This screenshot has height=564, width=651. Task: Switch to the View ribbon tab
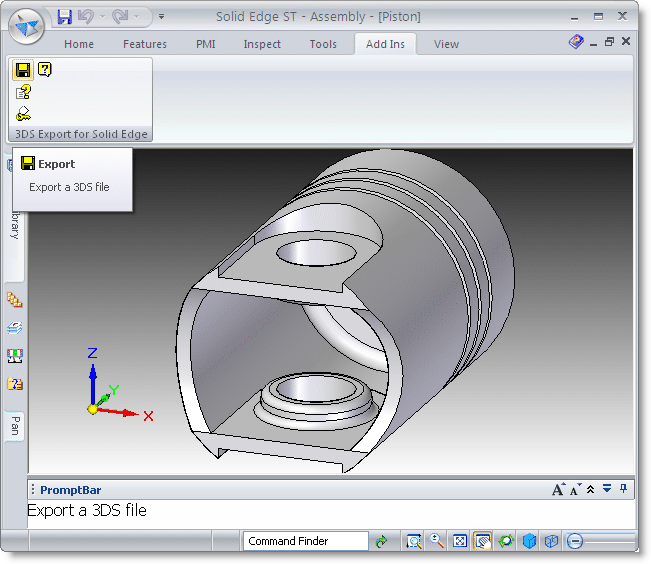click(x=446, y=44)
